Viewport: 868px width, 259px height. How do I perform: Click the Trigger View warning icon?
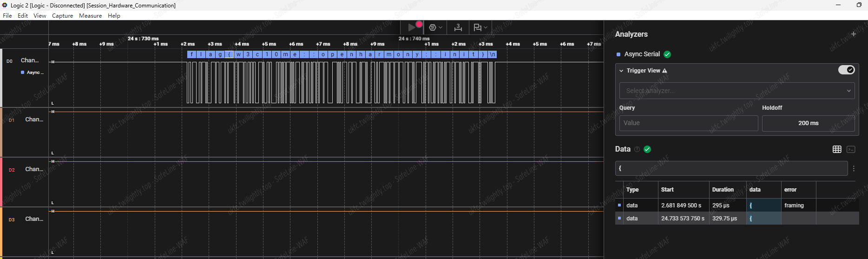pyautogui.click(x=664, y=71)
